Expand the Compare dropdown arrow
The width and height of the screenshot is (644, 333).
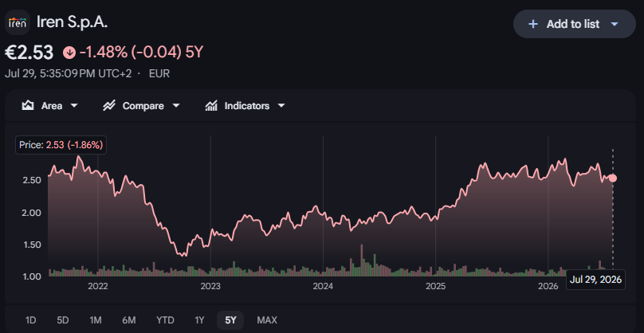click(176, 106)
